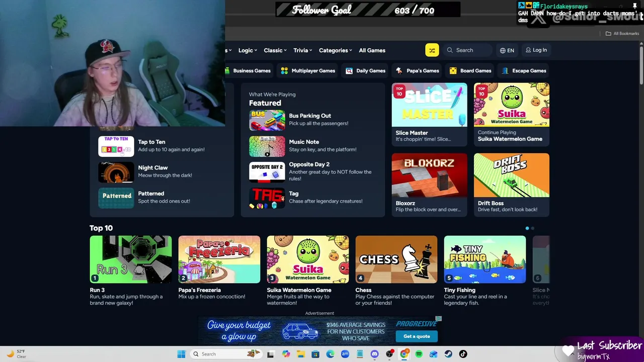Continue playing Suika Watermelon Game featured card

tap(511, 115)
